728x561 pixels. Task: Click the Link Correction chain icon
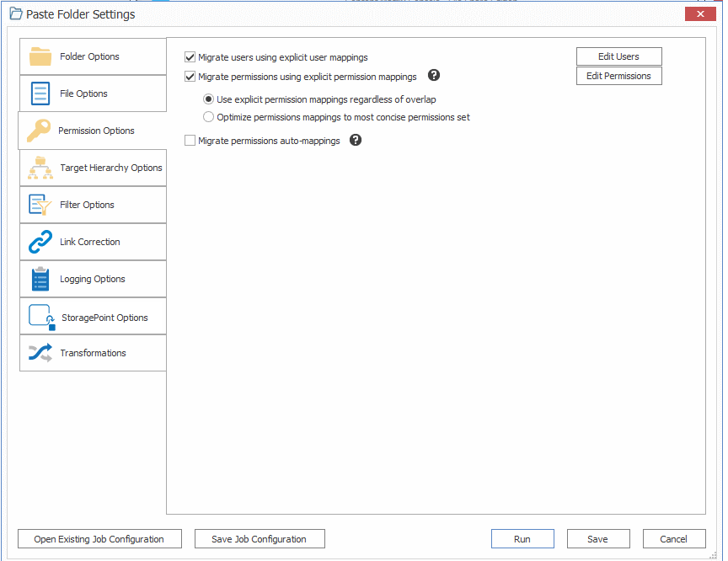40,242
